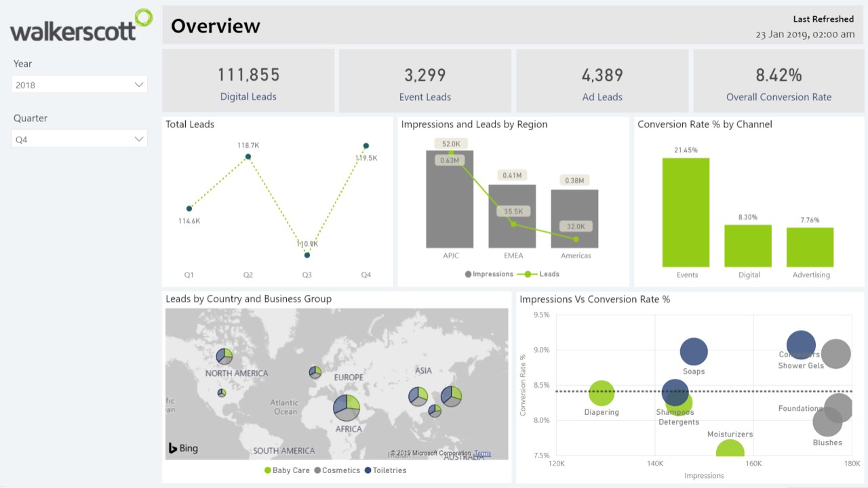The height and width of the screenshot is (488, 868).
Task: Click the Last Refreshed date text
Action: click(x=805, y=35)
